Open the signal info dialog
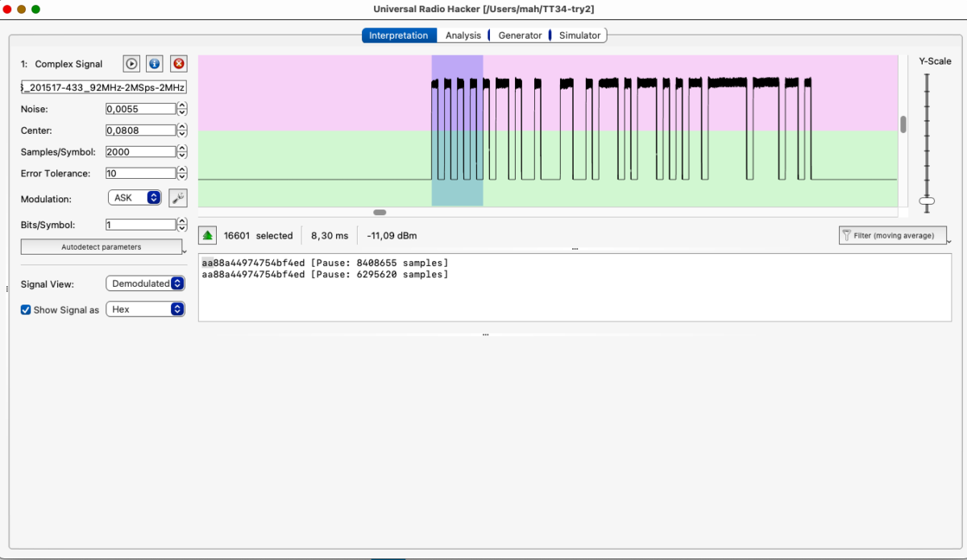The width and height of the screenshot is (967, 560). tap(154, 64)
